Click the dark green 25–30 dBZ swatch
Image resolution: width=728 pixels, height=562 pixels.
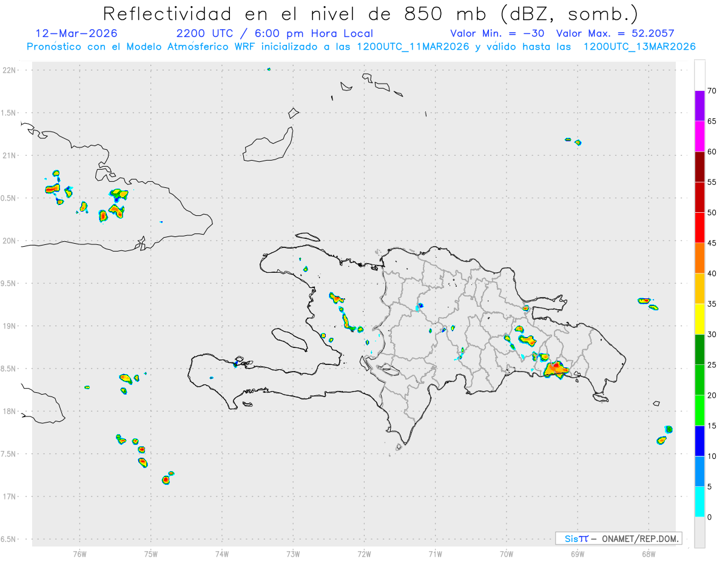click(699, 349)
